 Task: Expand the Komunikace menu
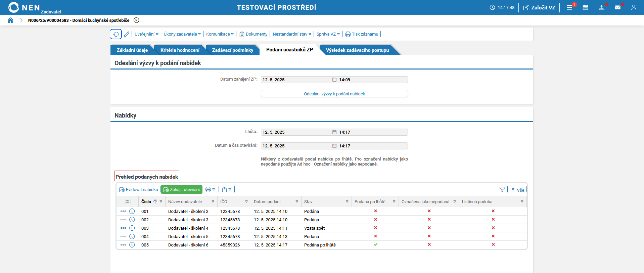[x=220, y=34]
